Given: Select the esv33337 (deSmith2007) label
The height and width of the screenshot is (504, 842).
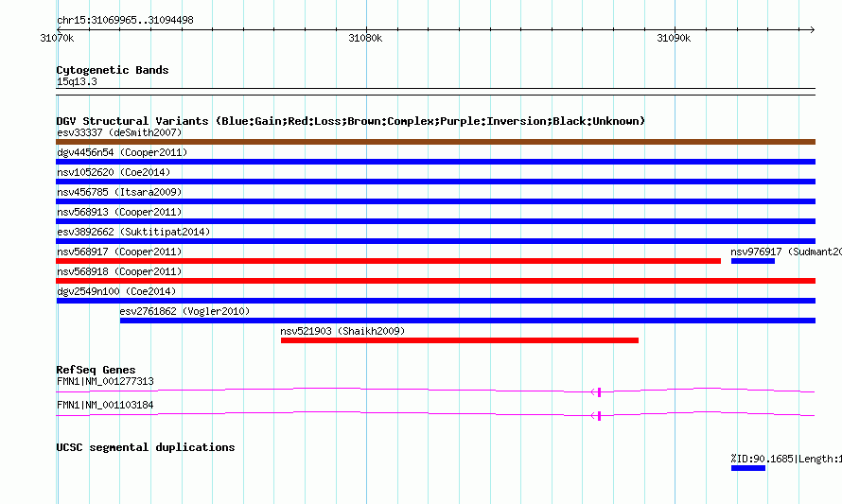Looking at the screenshot, I should [119, 132].
